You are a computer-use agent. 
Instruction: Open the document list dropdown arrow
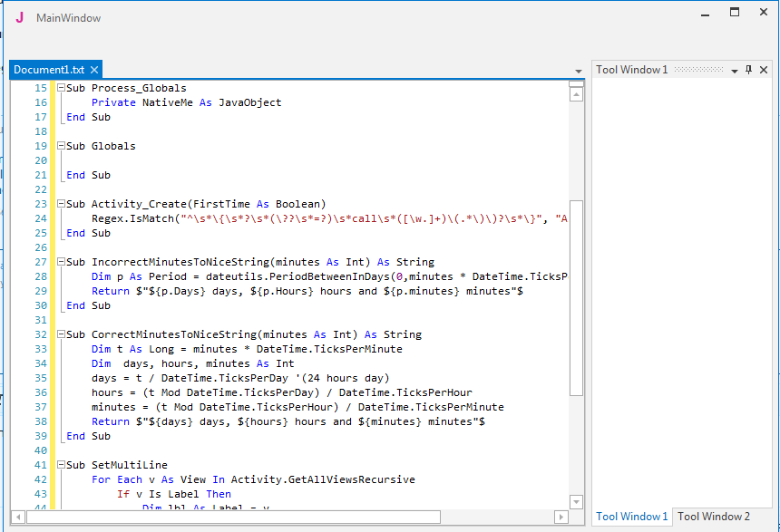click(578, 71)
